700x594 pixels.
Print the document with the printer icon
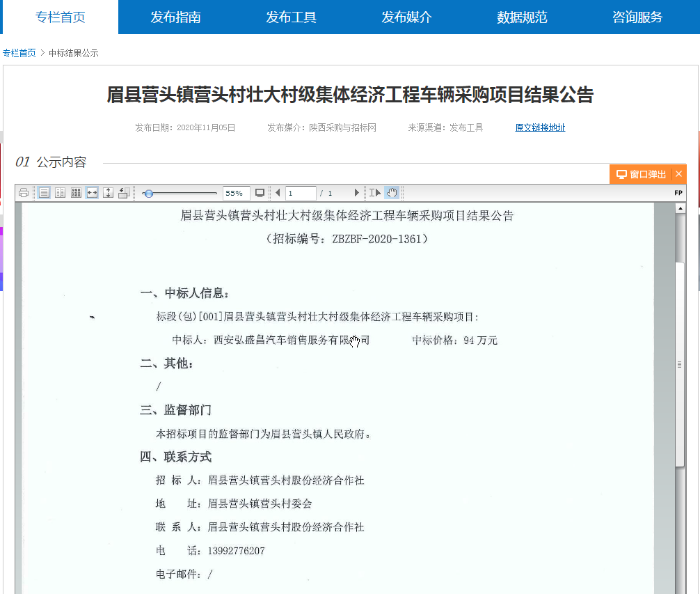pos(24,193)
